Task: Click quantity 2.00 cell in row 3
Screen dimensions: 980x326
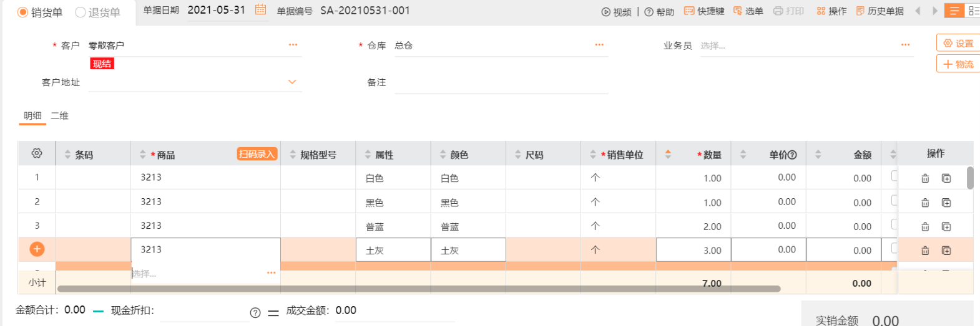Action: [693, 226]
